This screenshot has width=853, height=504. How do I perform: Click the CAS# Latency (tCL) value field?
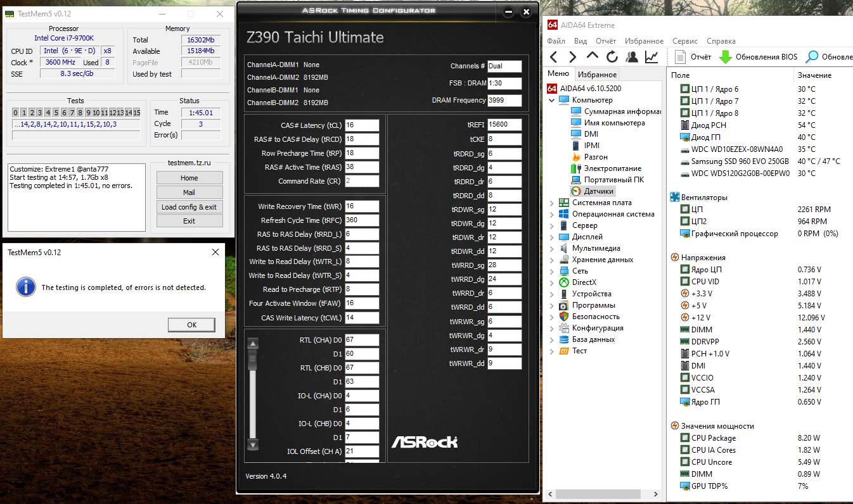coord(362,125)
